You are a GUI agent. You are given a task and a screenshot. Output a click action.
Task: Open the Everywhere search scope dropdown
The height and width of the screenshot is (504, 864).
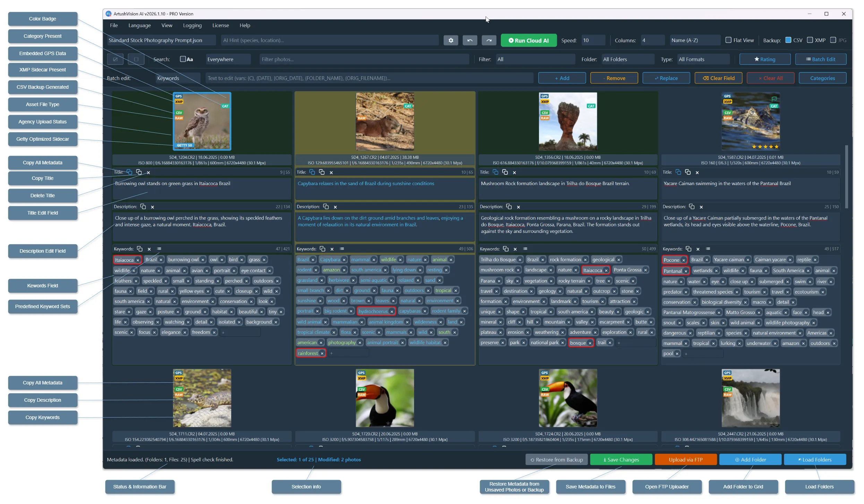pos(228,59)
